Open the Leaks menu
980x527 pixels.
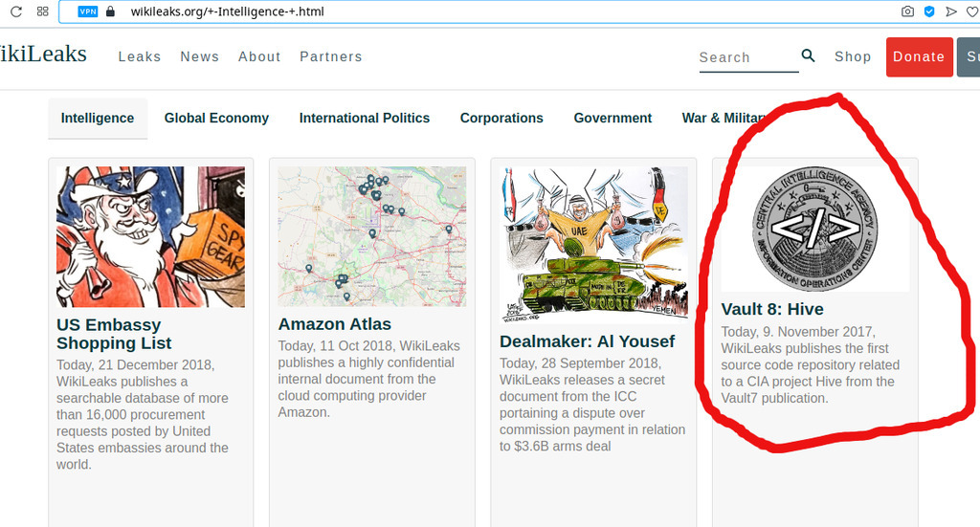click(140, 56)
